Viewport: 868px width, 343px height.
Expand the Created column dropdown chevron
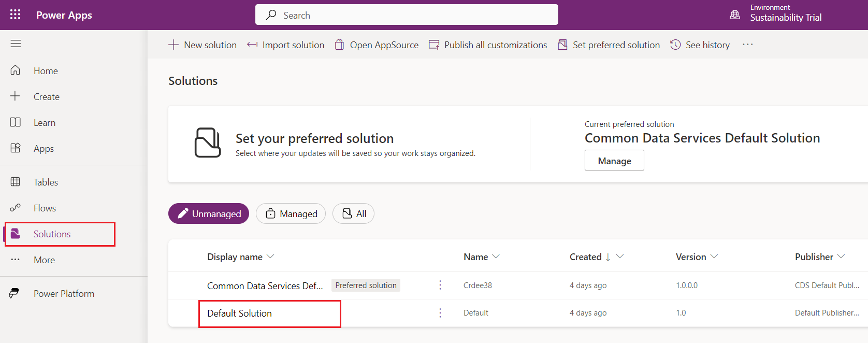(620, 256)
